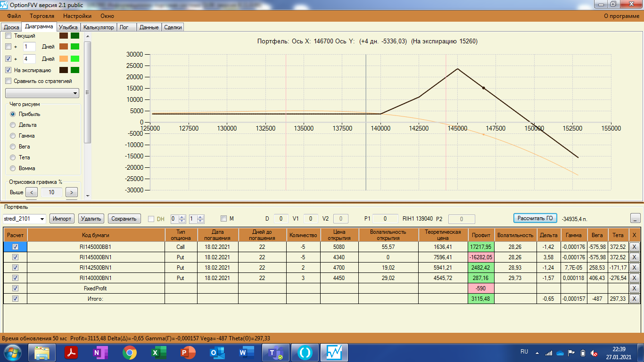The width and height of the screenshot is (644, 362).
Task: Increase the spinner showing 0 next to DH
Action: pyautogui.click(x=182, y=217)
